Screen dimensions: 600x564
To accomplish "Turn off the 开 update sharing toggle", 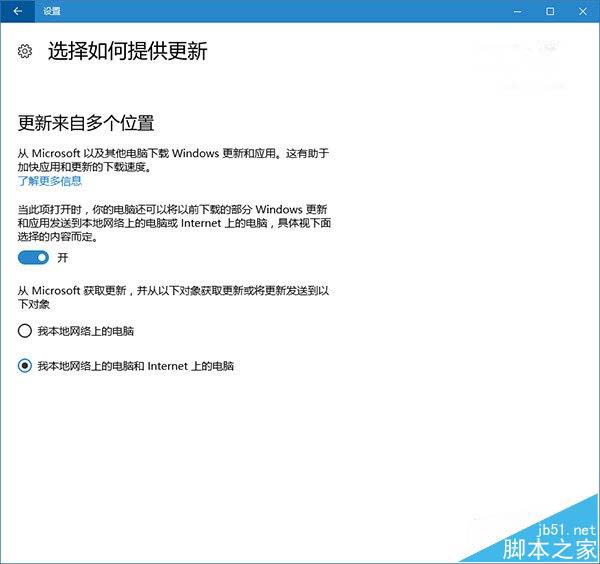I will click(33, 258).
